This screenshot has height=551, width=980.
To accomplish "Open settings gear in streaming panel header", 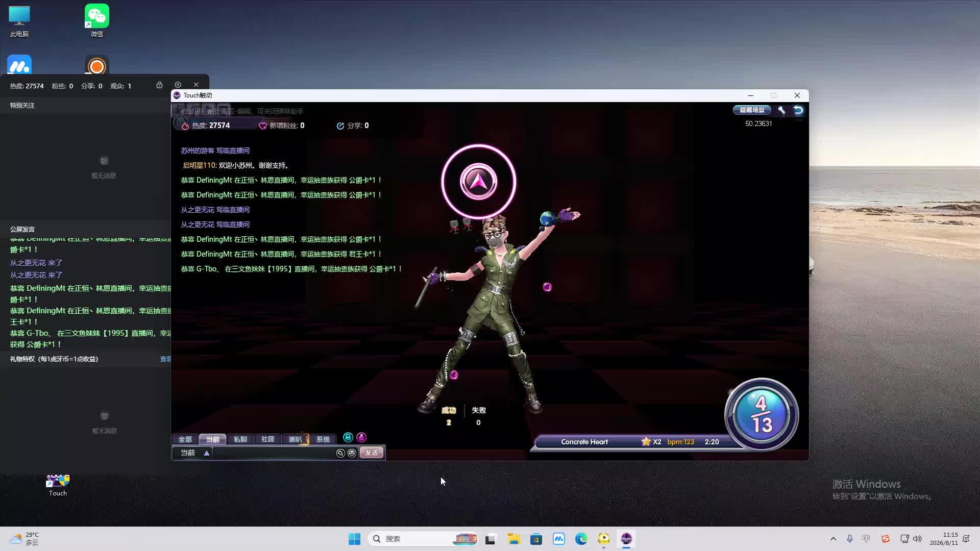I will 178,85.
